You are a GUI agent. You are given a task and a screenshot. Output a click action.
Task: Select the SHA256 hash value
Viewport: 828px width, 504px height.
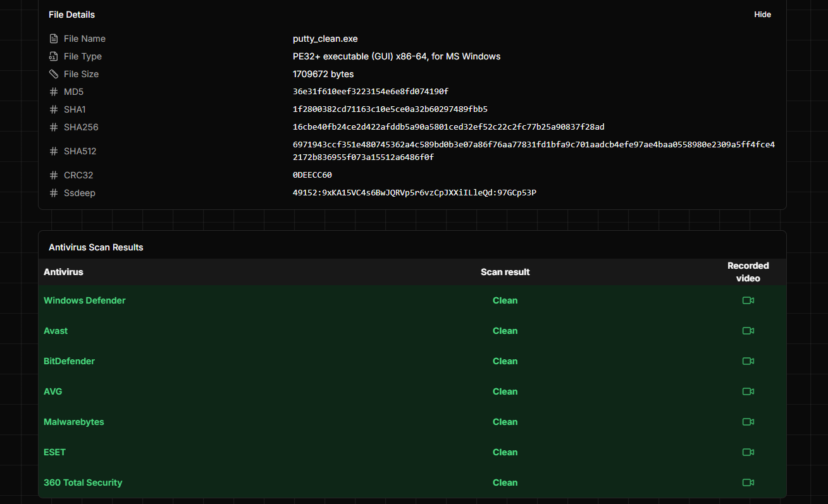tap(448, 127)
